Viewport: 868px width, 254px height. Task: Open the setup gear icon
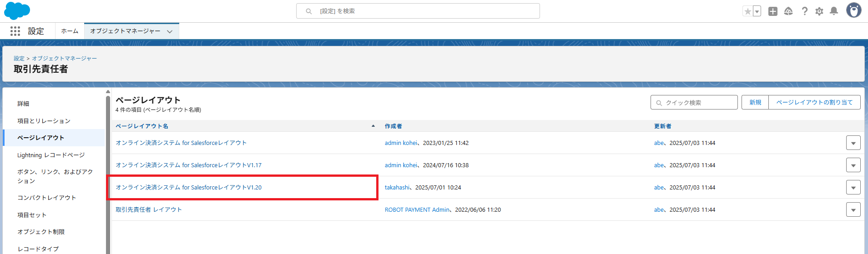click(x=819, y=11)
